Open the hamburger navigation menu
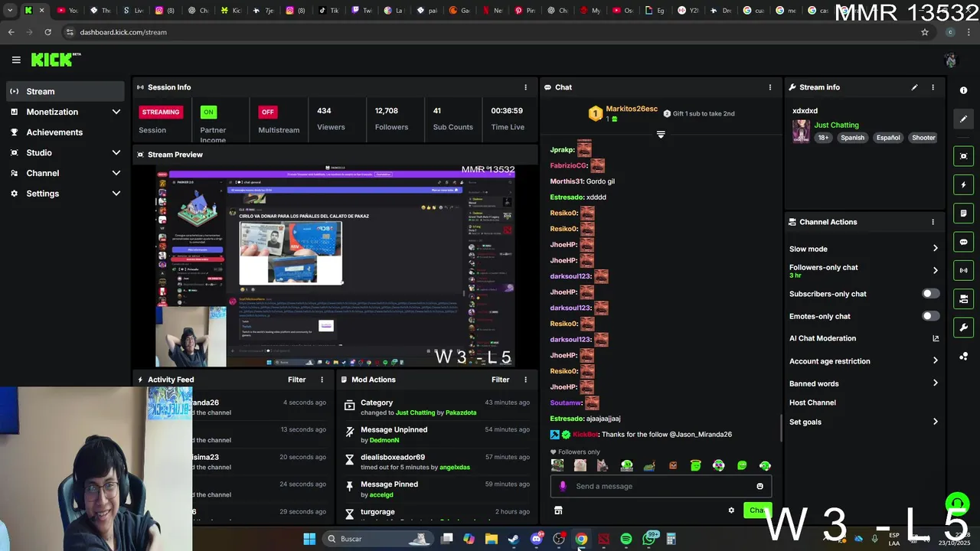 [x=16, y=60]
